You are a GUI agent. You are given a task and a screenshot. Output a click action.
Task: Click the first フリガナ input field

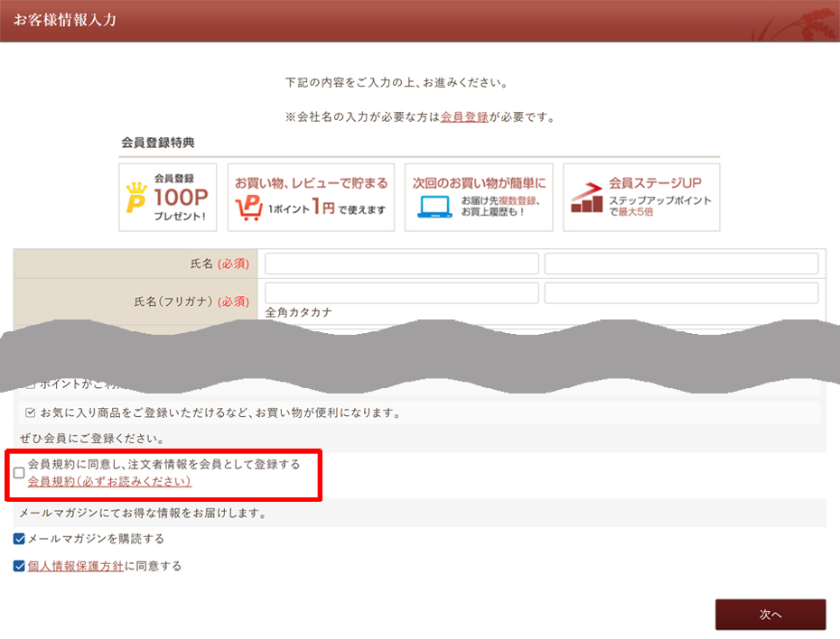[x=401, y=293]
